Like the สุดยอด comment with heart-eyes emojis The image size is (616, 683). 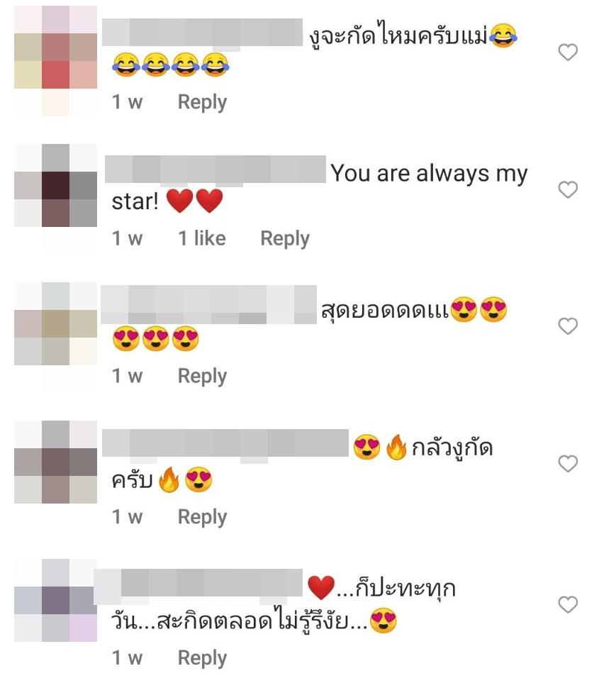coord(568,326)
